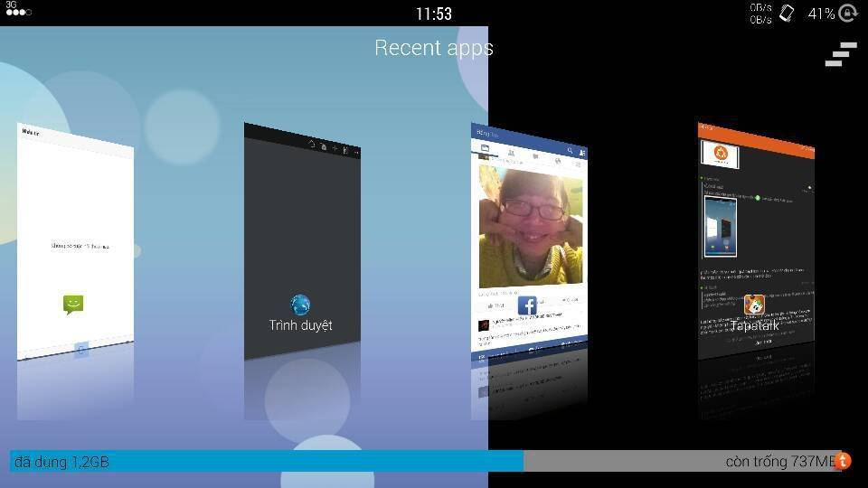Screen dimensions: 868x488
Task: Tap the Recent apps title
Action: [434, 48]
